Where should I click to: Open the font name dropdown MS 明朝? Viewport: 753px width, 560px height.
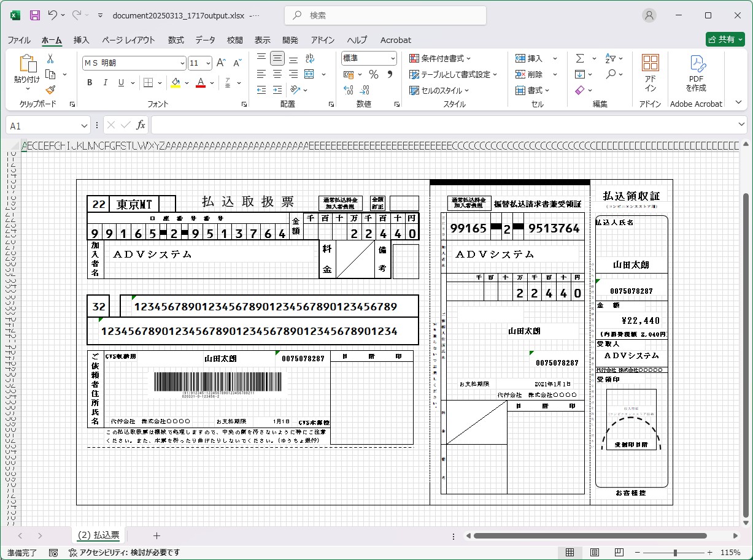click(182, 63)
